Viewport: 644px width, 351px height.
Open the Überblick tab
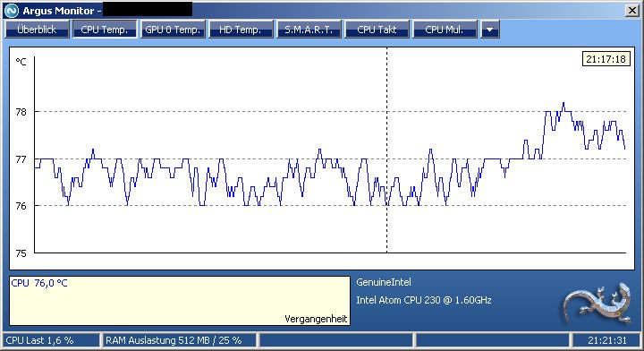tap(37, 30)
